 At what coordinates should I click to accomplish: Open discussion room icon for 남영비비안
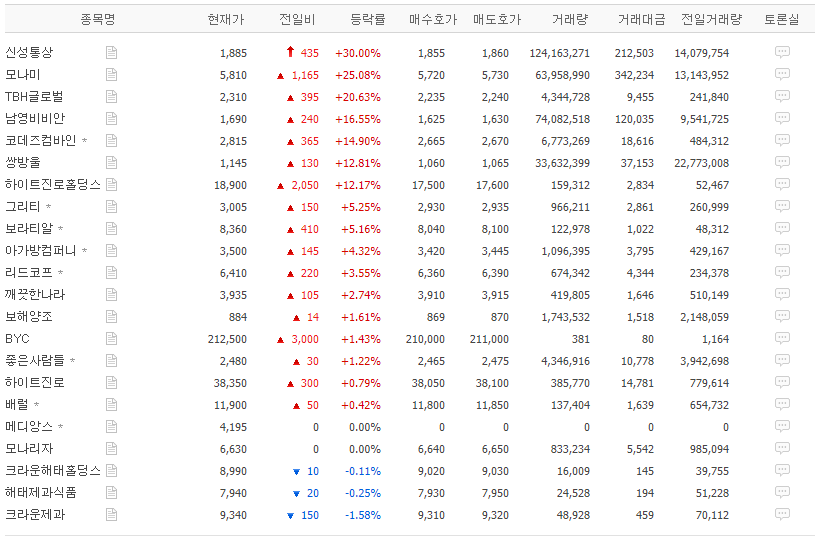(x=782, y=118)
